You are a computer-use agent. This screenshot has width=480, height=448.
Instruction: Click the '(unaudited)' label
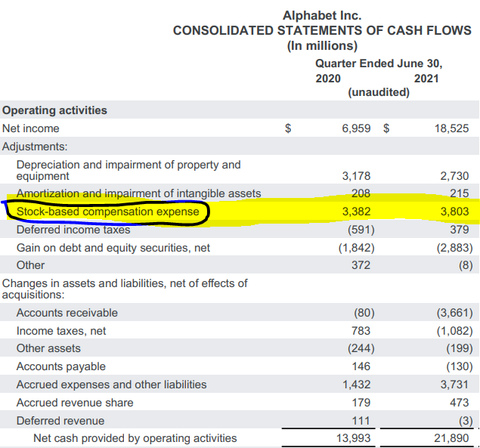379,92
